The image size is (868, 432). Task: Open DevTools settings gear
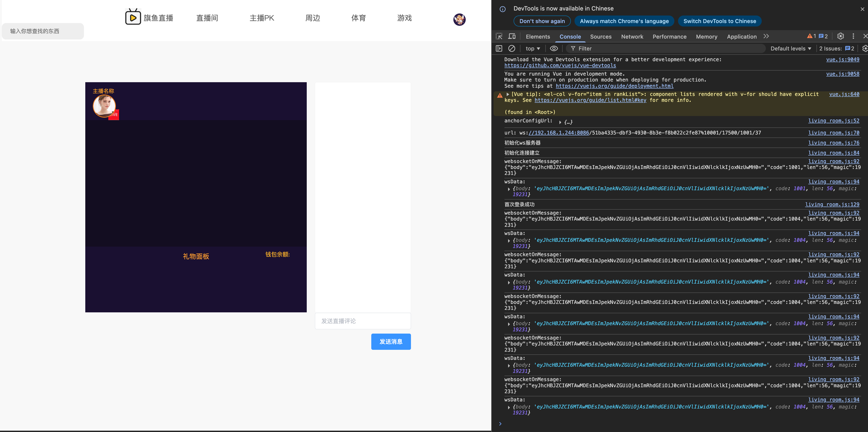point(840,36)
